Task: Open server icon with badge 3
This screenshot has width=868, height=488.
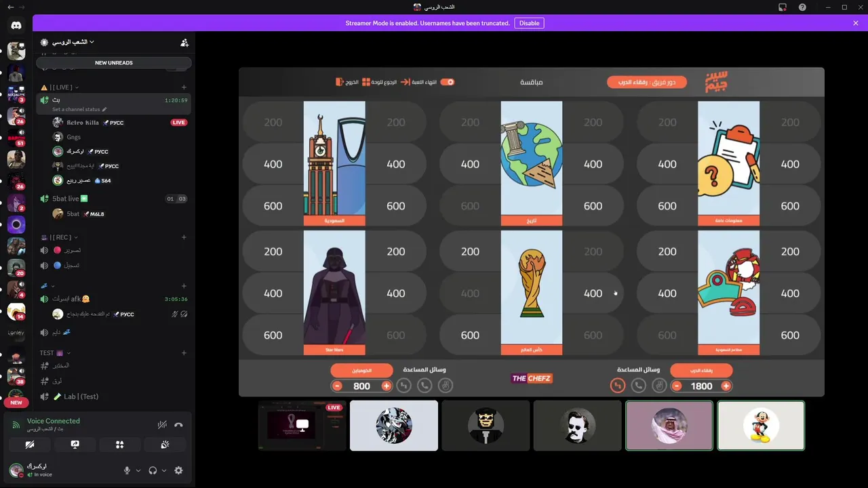Action: tap(16, 94)
